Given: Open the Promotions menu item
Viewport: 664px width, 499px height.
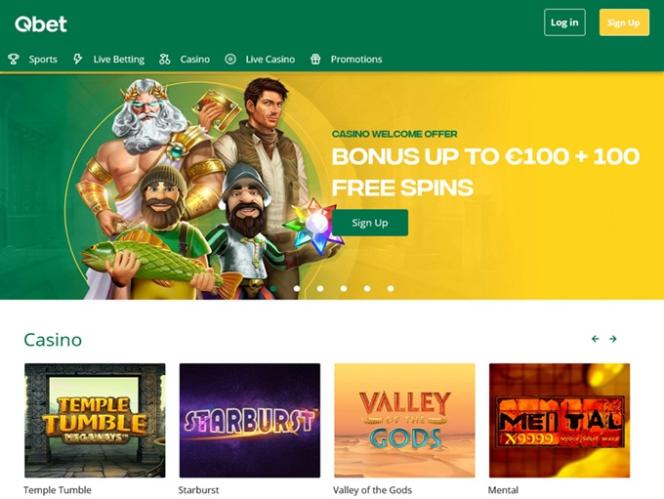Looking at the screenshot, I should [x=356, y=59].
